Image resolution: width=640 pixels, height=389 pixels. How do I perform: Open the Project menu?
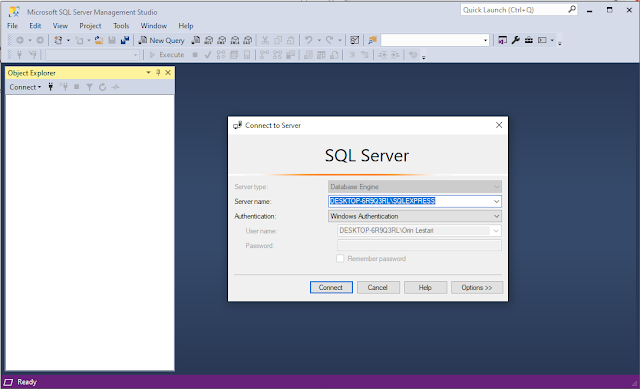coord(90,26)
